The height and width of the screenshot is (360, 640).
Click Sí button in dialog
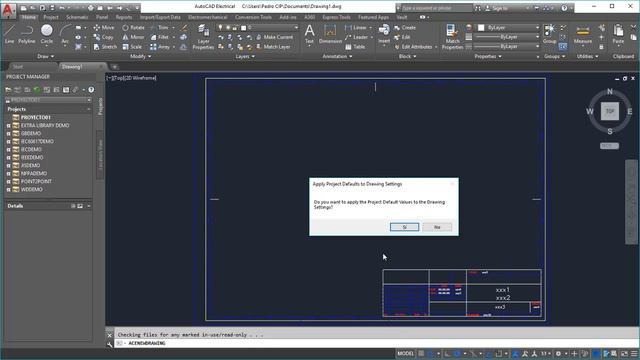[404, 227]
